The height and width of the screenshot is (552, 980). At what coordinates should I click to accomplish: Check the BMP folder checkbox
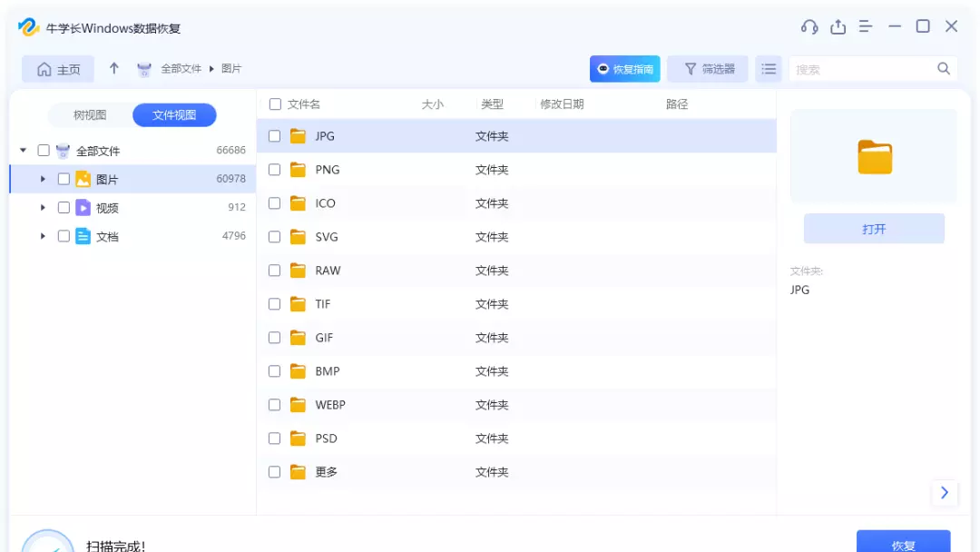point(274,371)
